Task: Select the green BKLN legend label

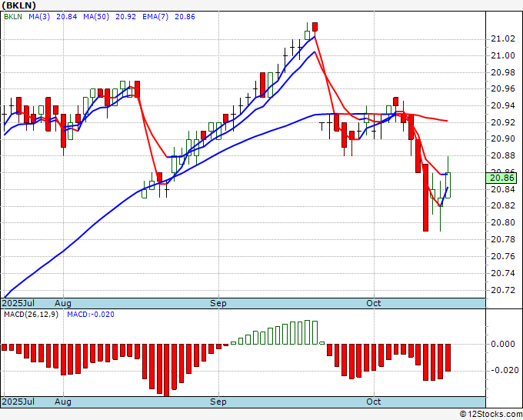Action: tap(12, 17)
